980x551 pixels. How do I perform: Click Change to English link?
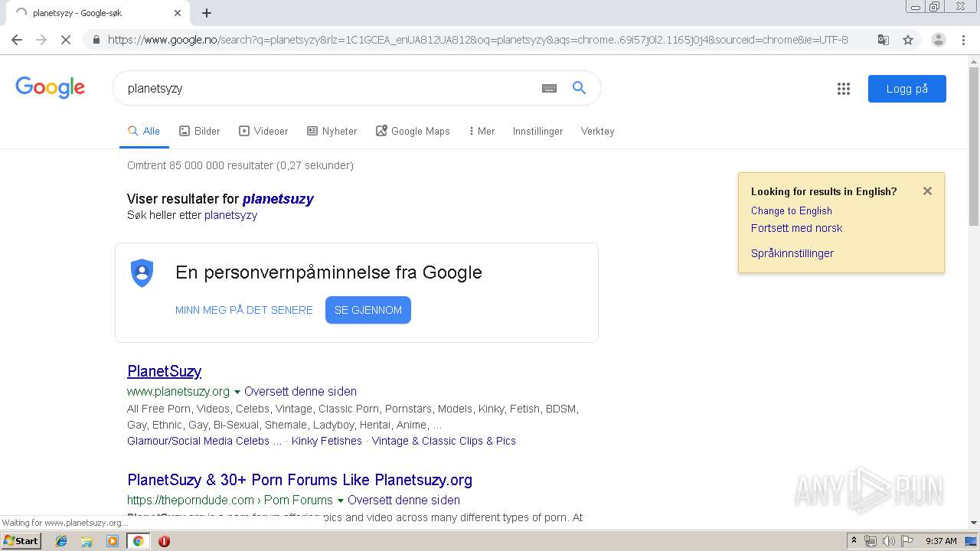[792, 210]
